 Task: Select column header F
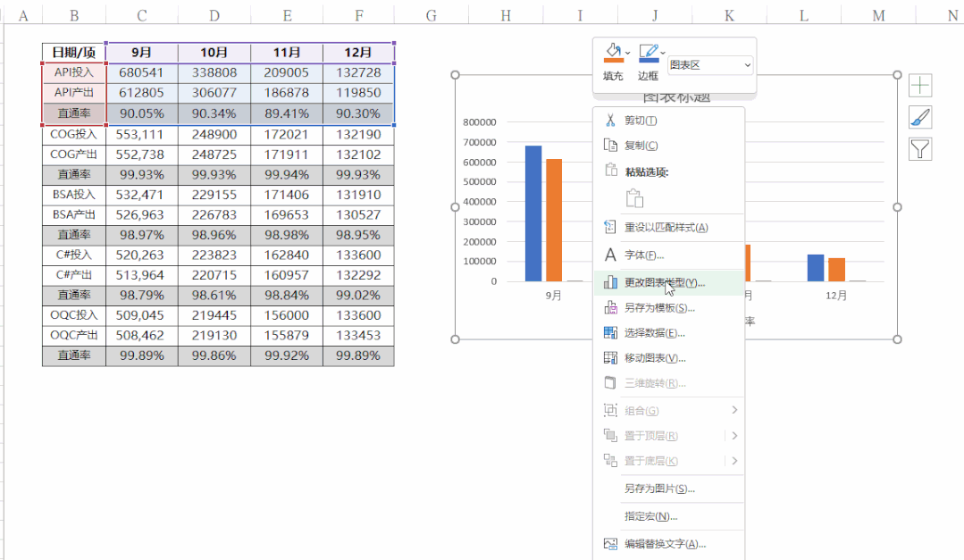(358, 15)
